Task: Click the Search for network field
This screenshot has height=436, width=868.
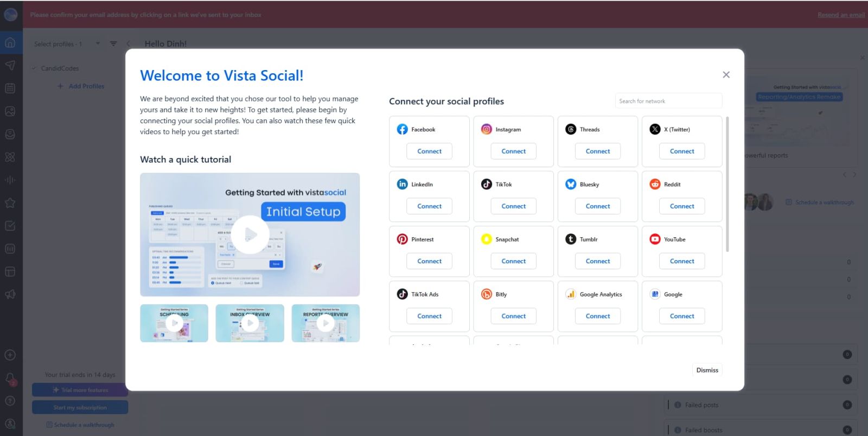Action: [668, 101]
